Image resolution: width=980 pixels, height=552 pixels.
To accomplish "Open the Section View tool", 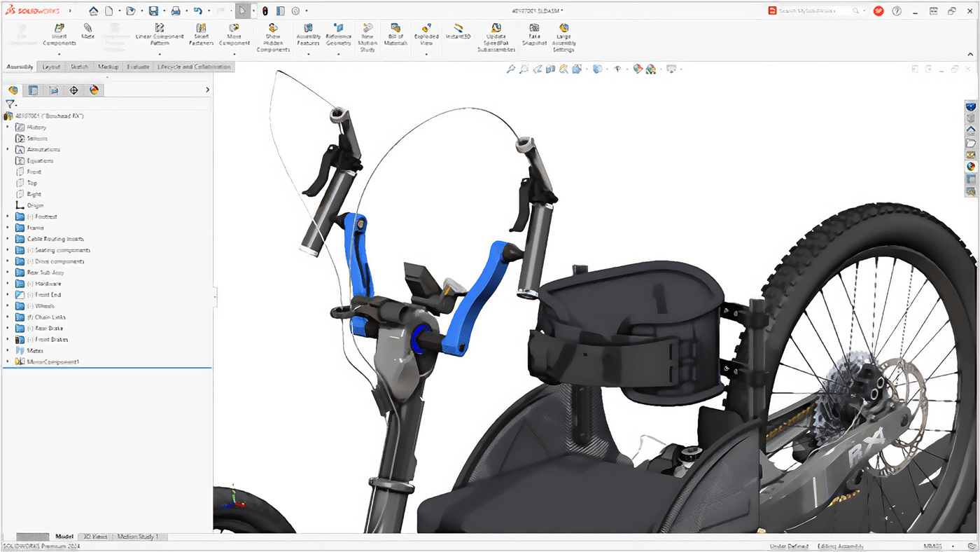I will [551, 68].
